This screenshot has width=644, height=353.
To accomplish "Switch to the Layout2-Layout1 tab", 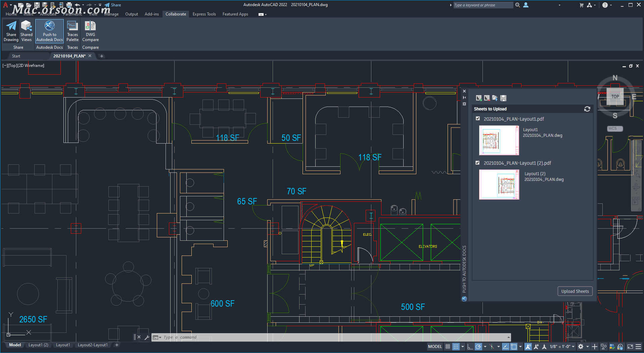I will 93,345.
